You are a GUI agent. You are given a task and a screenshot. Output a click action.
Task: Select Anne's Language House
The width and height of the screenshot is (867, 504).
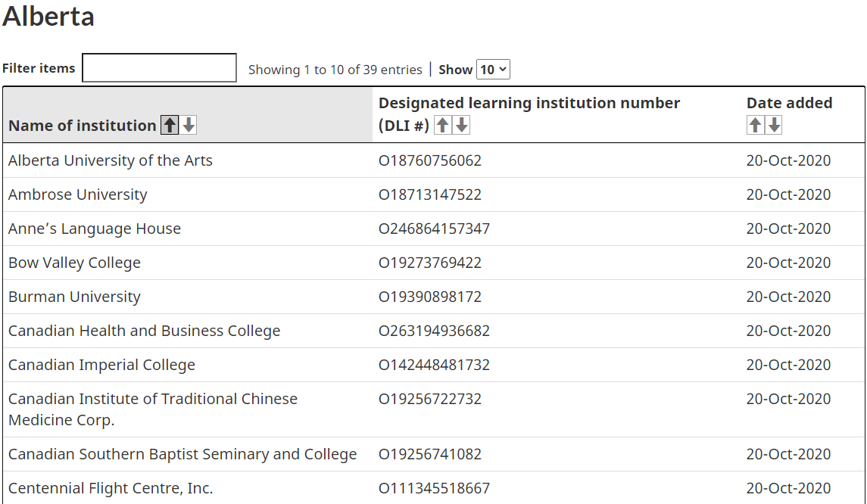pos(95,229)
